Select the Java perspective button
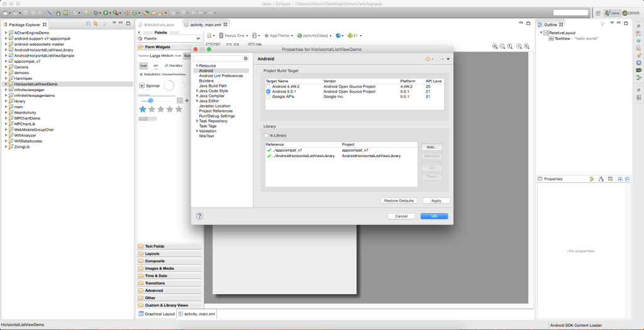Screen dimensions: 644x330 pyautogui.click(x=612, y=13)
